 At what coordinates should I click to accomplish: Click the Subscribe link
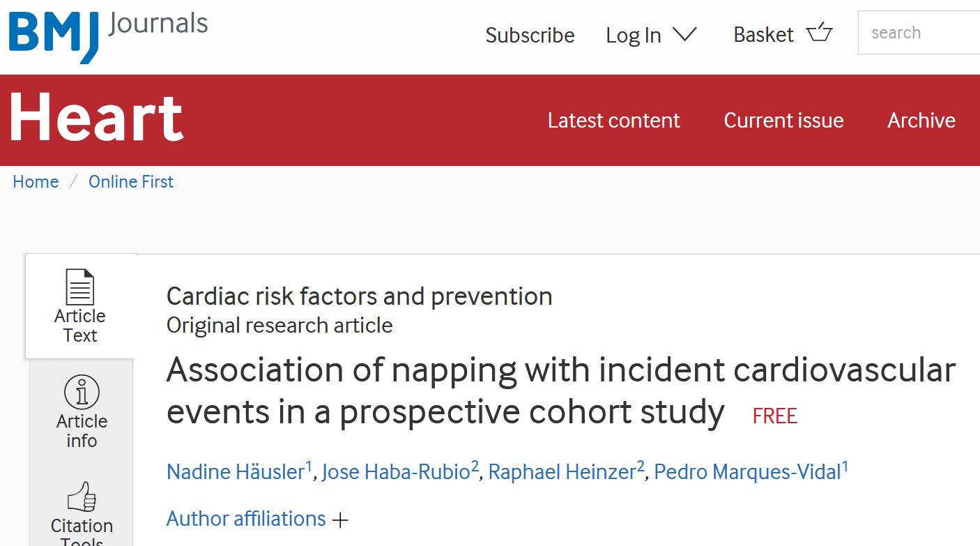[530, 35]
